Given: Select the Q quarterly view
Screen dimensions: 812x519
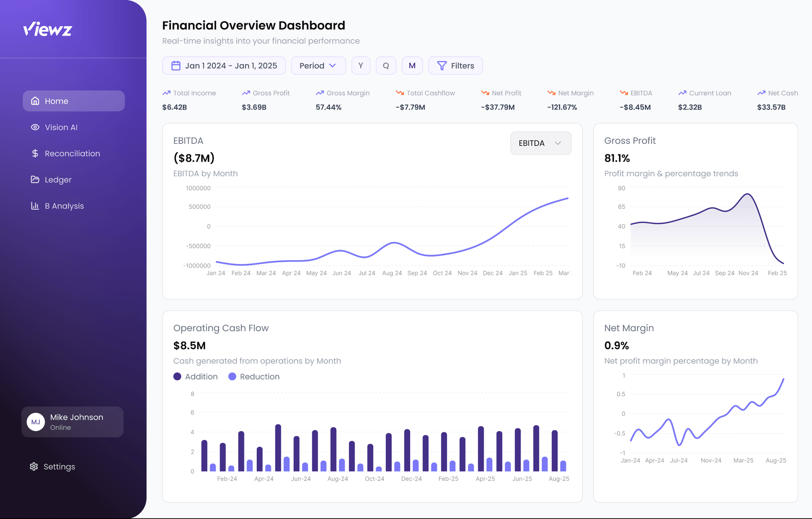Looking at the screenshot, I should pos(386,66).
